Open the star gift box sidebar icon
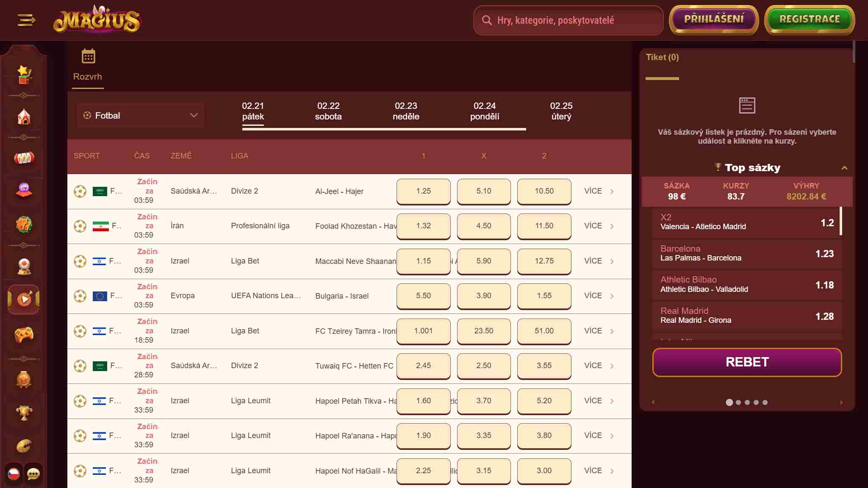868x488 pixels. [x=24, y=75]
